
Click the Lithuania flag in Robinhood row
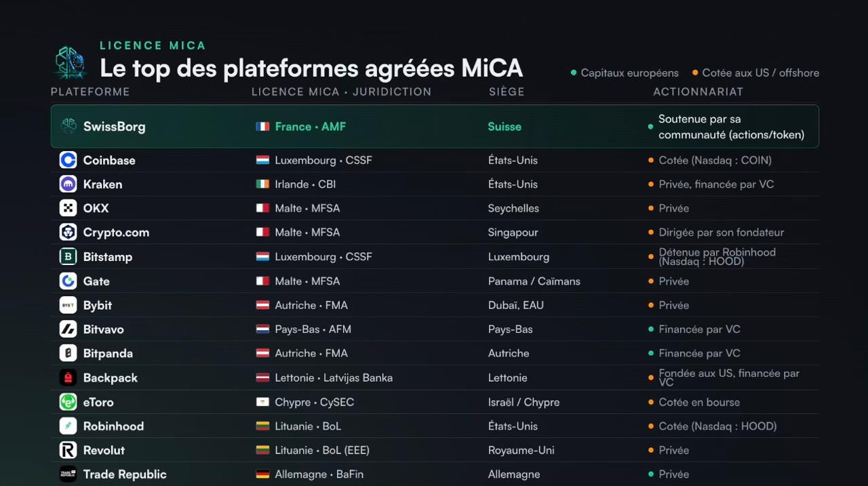(262, 426)
